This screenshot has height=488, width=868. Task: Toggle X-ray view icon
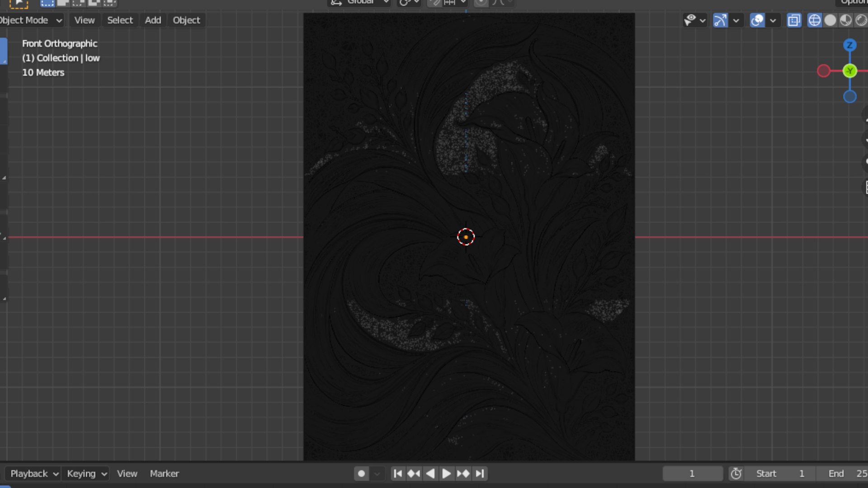(794, 20)
